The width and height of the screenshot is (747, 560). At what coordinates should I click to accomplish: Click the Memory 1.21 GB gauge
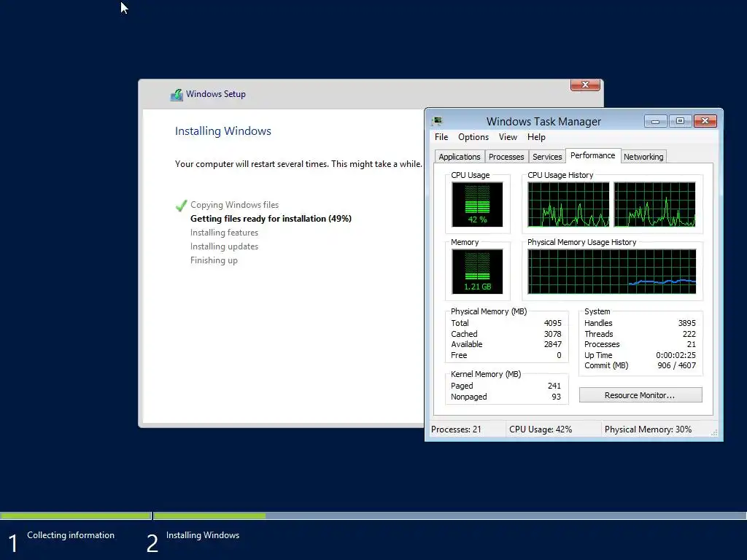(x=477, y=271)
